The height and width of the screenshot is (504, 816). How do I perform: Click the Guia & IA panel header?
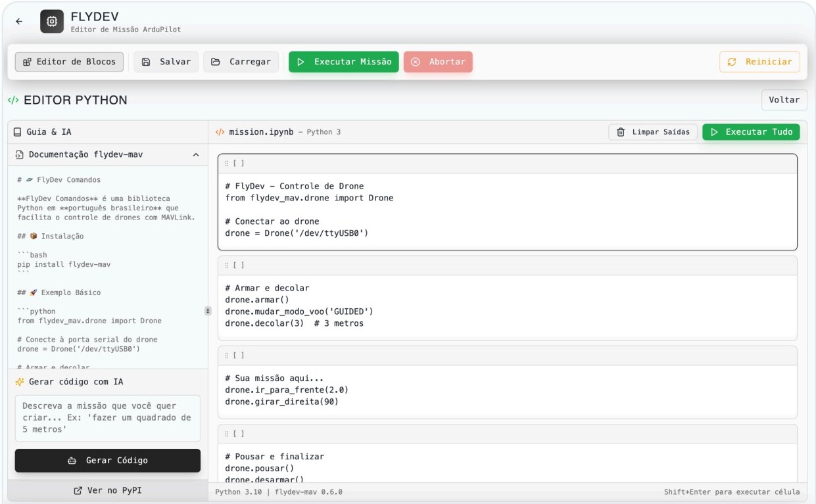[x=108, y=132]
